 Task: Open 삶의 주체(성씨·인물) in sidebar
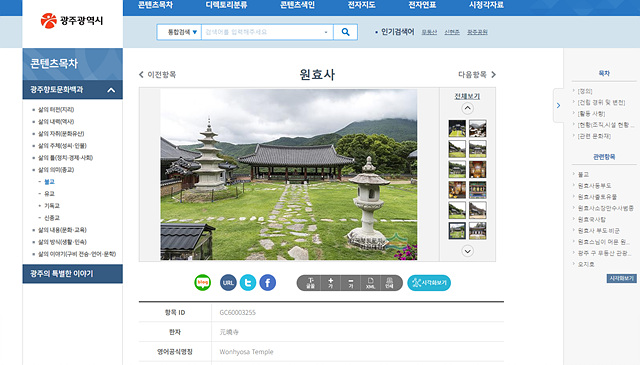point(62,146)
